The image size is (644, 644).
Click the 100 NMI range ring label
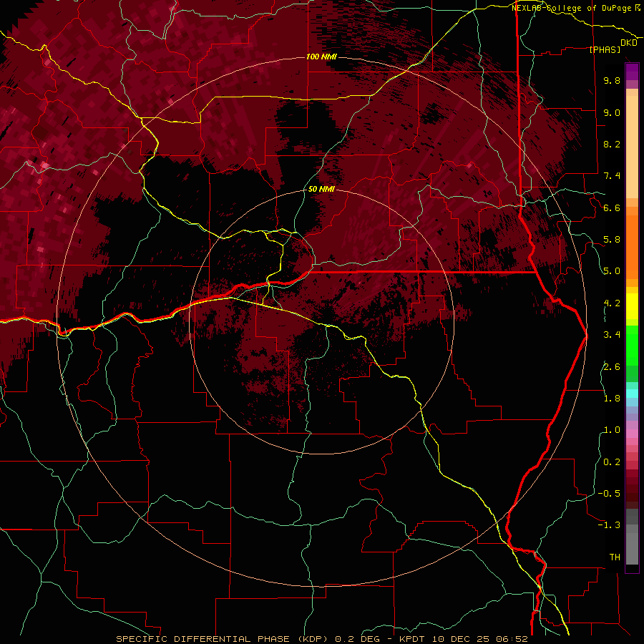click(321, 57)
